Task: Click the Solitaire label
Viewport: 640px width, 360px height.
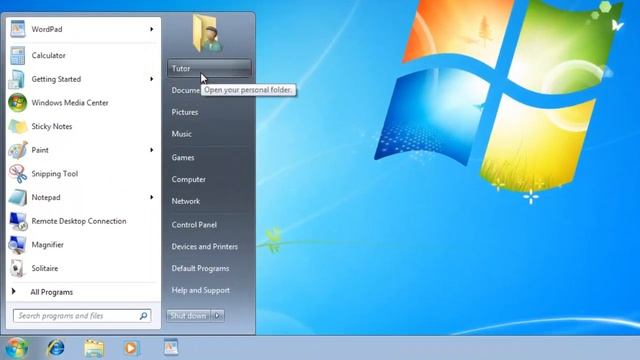Action: 45,268
